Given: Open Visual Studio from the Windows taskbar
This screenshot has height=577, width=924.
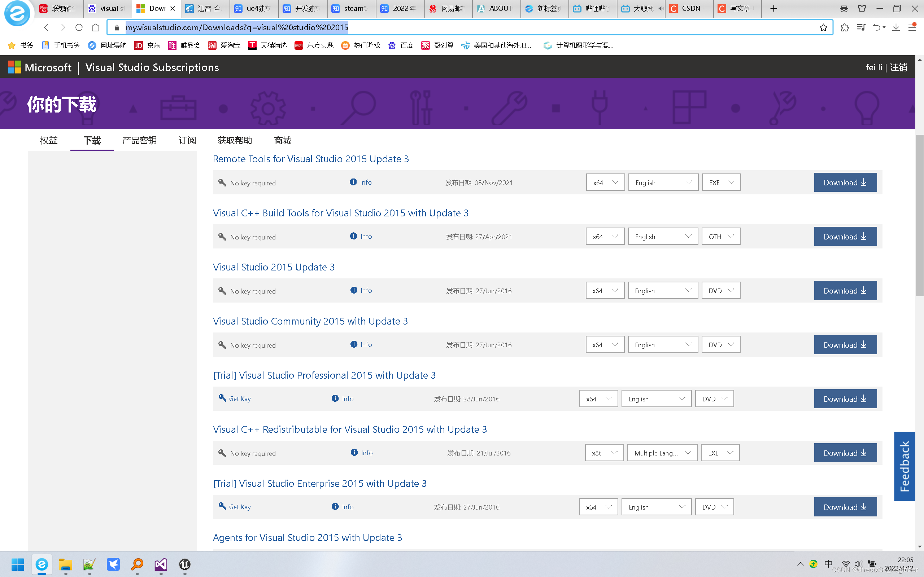Looking at the screenshot, I should (x=161, y=564).
